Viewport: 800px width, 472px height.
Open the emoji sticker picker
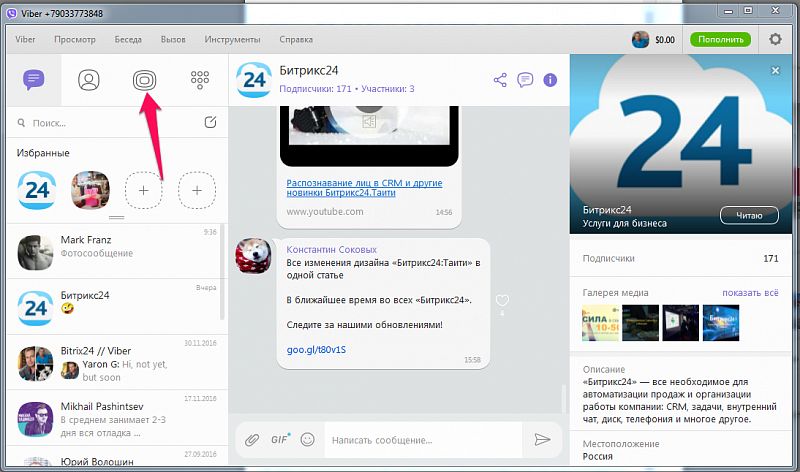click(308, 439)
